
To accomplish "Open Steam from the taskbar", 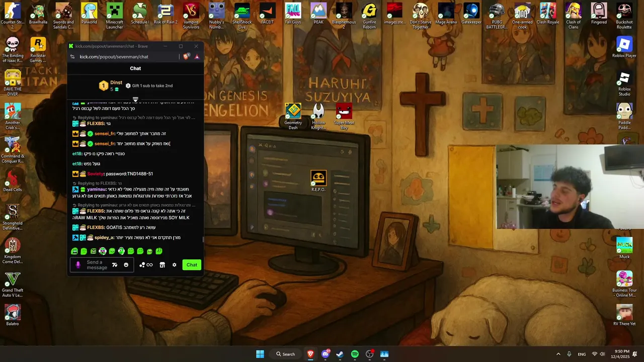I will [x=340, y=354].
